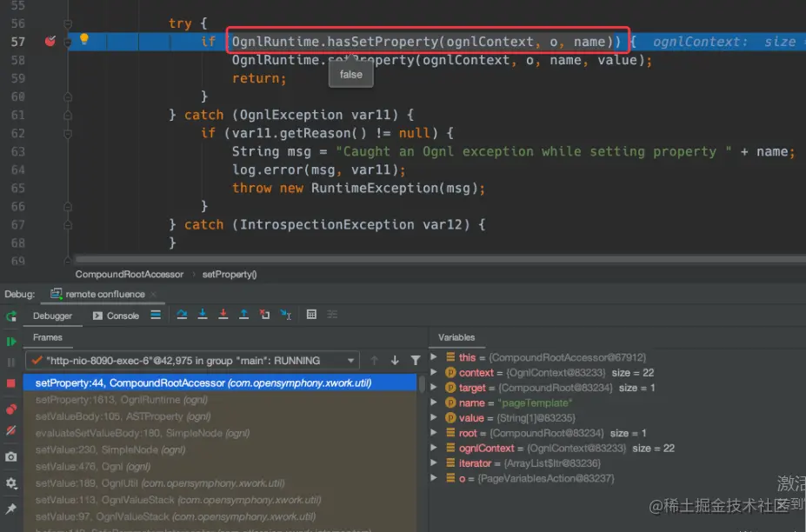
Task: Expand the 'value' variable node
Action: (x=434, y=417)
